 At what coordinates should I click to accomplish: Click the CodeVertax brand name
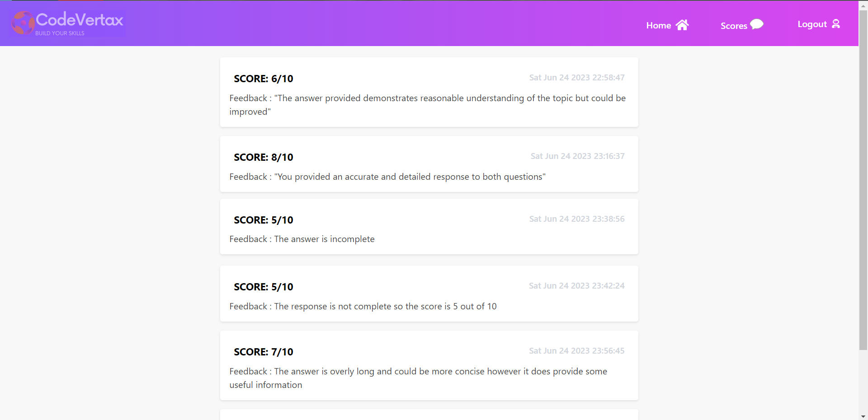coord(79,20)
